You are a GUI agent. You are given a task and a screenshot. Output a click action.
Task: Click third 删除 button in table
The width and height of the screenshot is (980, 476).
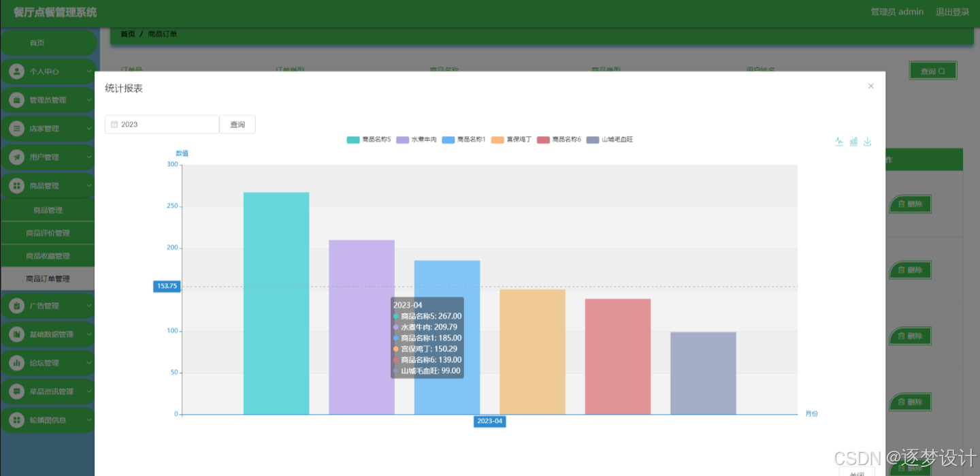click(x=910, y=336)
